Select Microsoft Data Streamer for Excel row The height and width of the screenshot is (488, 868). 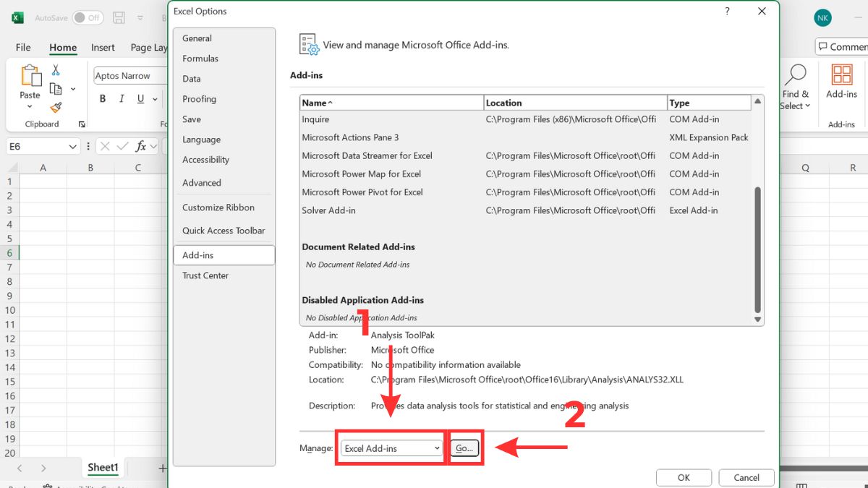(526, 155)
